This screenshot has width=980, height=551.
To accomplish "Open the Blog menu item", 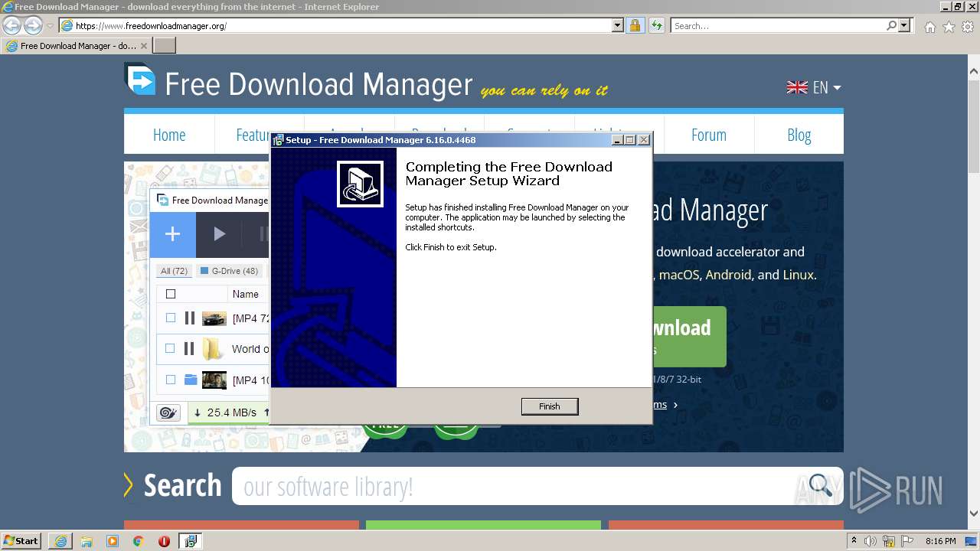I will coord(799,135).
